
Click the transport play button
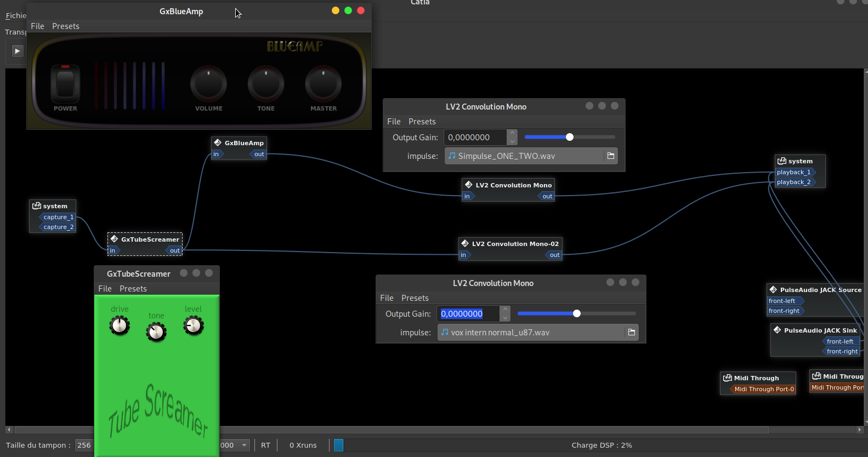pos(18,51)
